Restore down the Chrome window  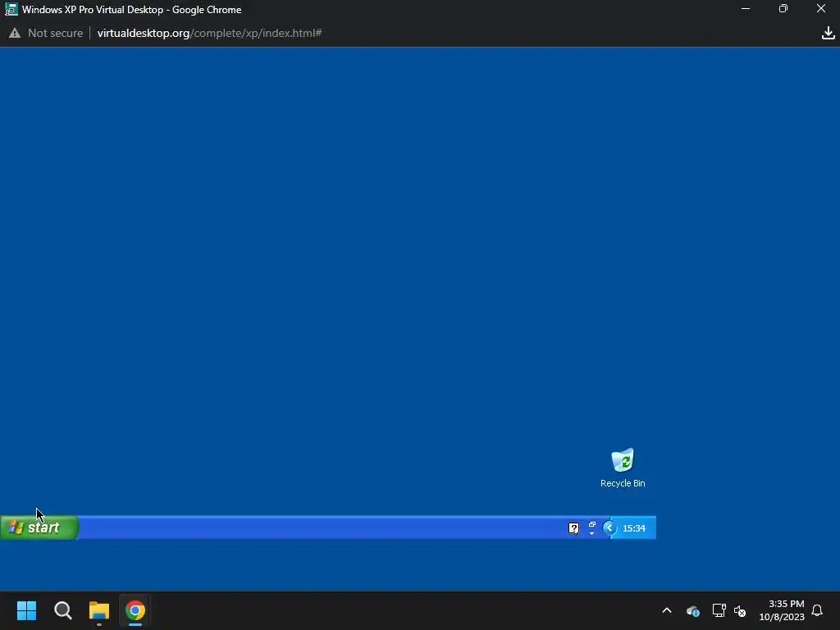tap(783, 9)
